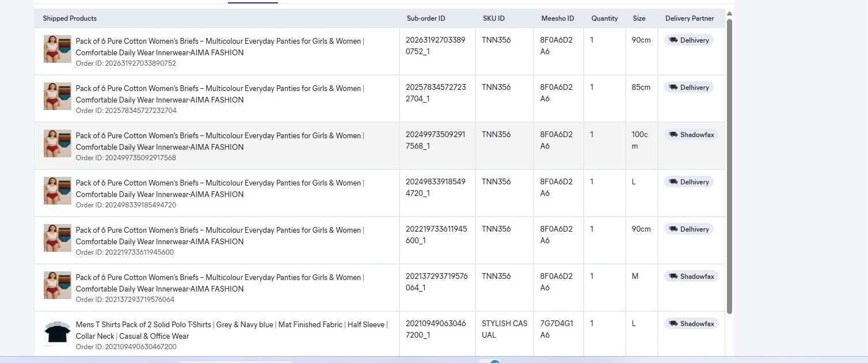Open the thumbnail for order 202631927033890752
This screenshot has width=868, height=363.
pos(57,49)
